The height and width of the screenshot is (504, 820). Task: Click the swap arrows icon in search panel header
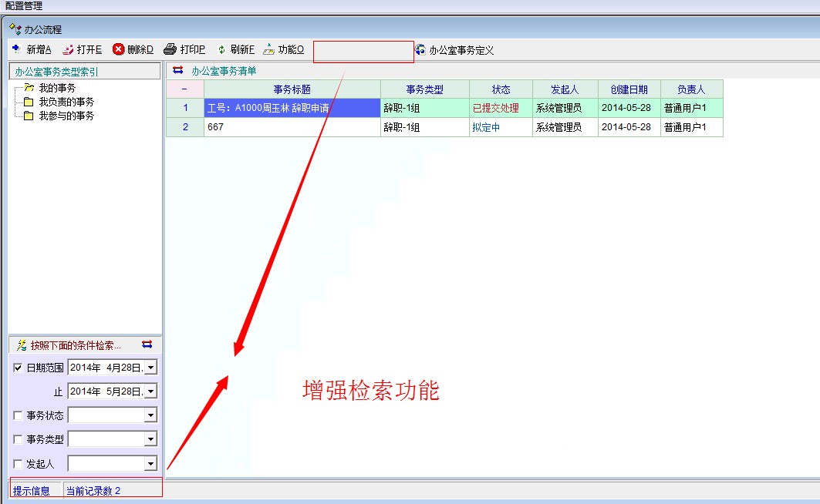coord(147,344)
